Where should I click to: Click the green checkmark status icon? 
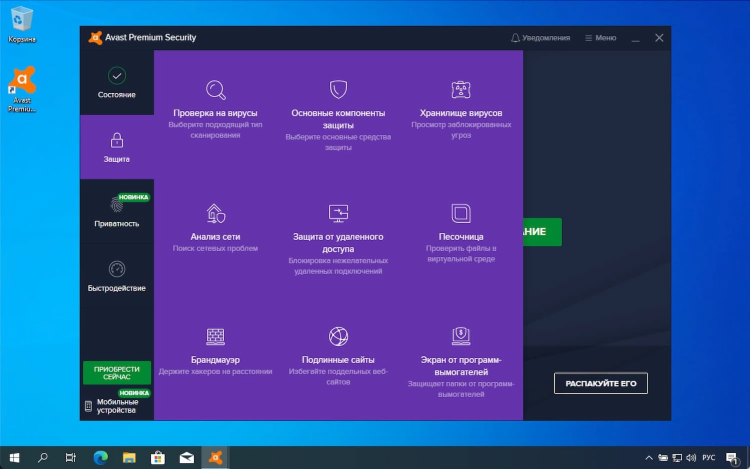point(117,76)
